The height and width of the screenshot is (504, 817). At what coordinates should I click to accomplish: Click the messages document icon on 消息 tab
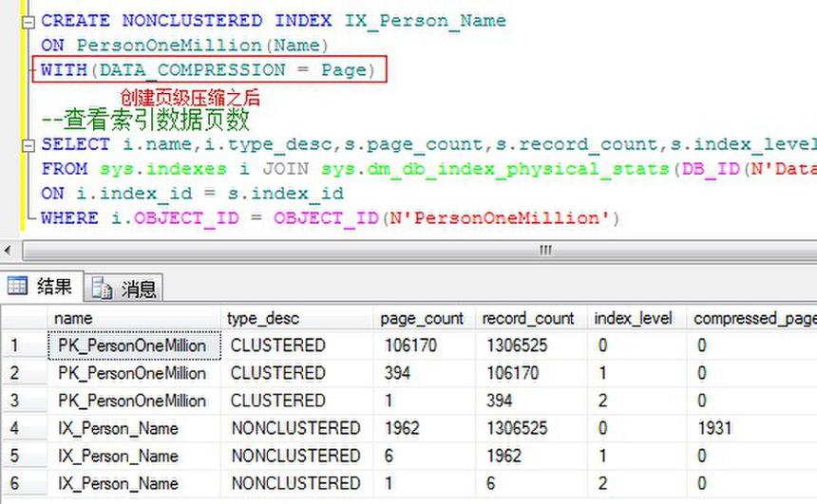tap(102, 288)
